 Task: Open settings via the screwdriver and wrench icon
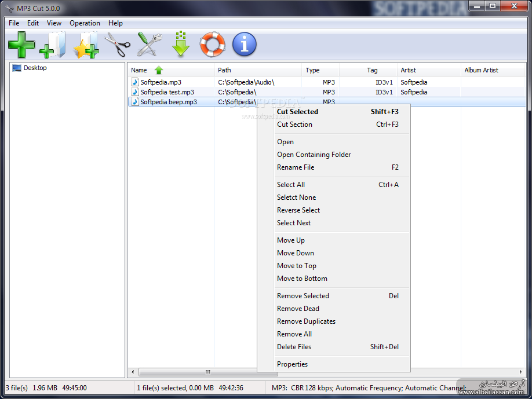coord(149,45)
